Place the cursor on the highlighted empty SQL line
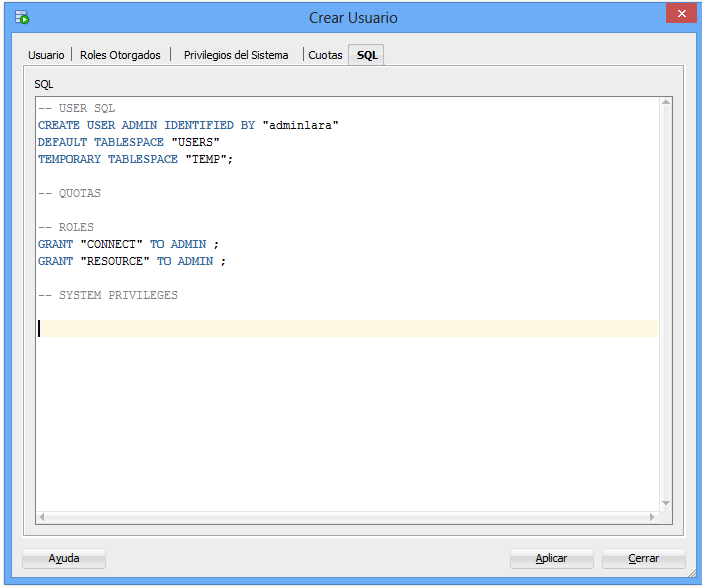 tap(348, 329)
